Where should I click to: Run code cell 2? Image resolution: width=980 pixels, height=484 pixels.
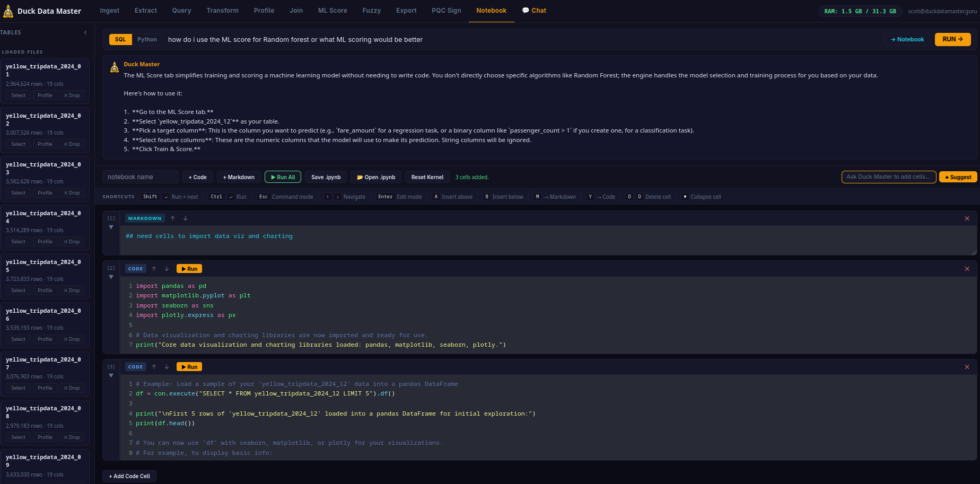(189, 269)
